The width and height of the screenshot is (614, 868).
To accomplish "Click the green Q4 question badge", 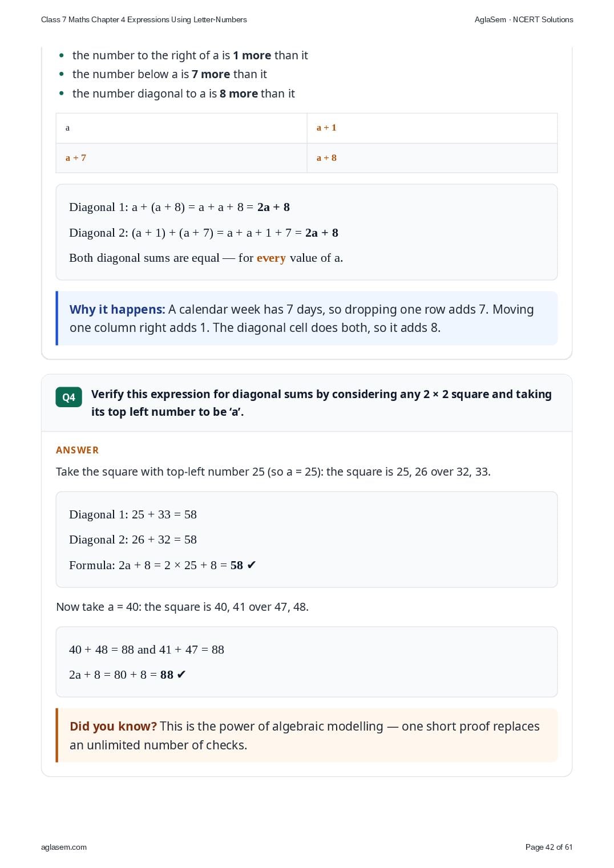I will tap(68, 397).
